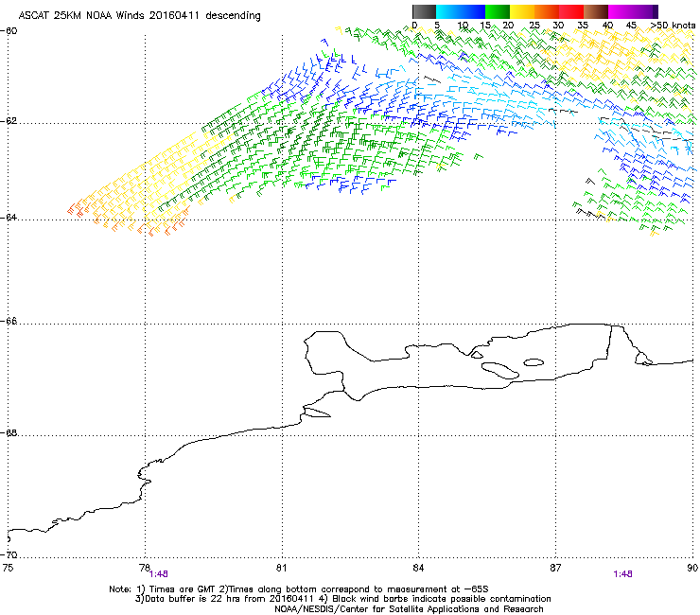Click the '-62' latitude axis label

pos(9,121)
